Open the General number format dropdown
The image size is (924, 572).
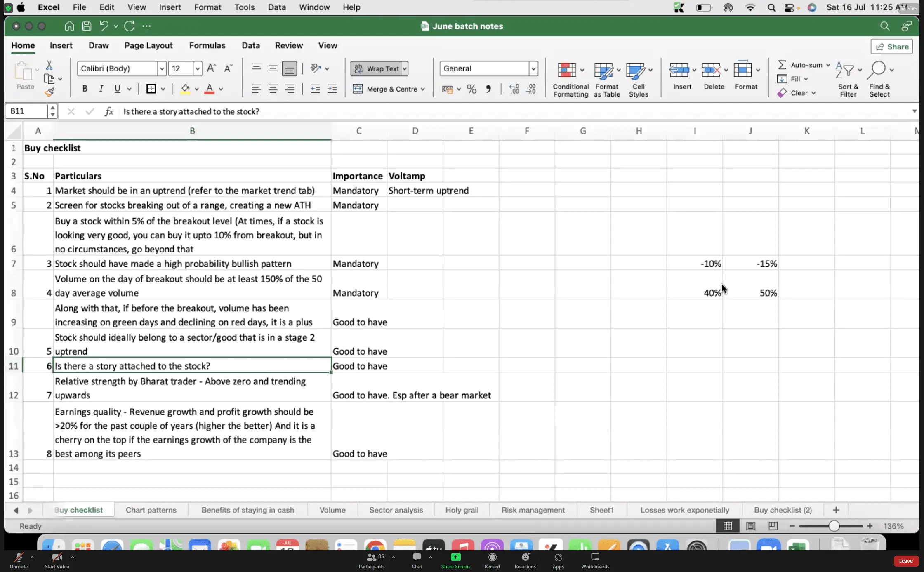533,68
